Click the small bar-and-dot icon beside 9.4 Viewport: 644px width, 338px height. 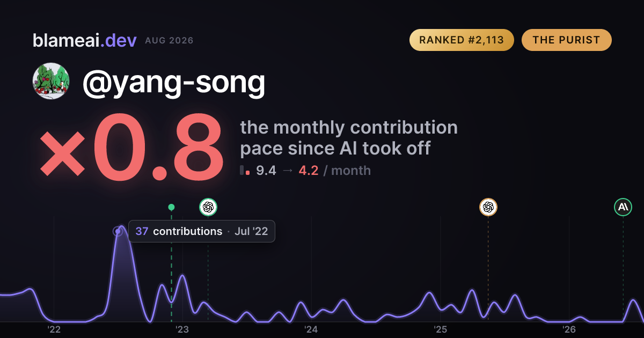tap(245, 171)
